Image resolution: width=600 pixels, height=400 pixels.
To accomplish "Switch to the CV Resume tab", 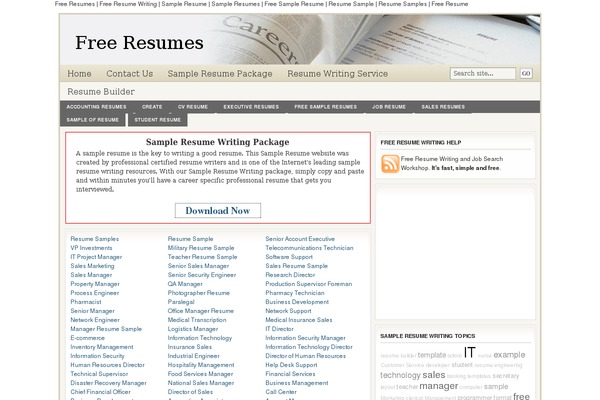I will pos(193,107).
